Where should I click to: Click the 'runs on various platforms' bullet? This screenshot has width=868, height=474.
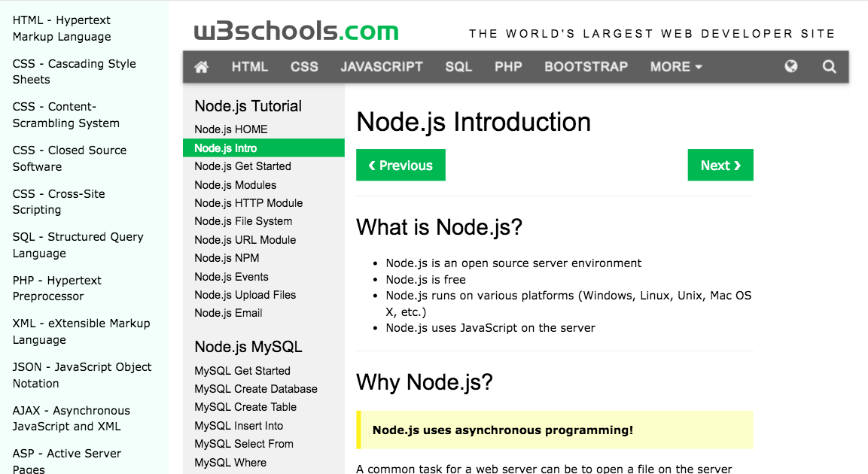(x=568, y=304)
